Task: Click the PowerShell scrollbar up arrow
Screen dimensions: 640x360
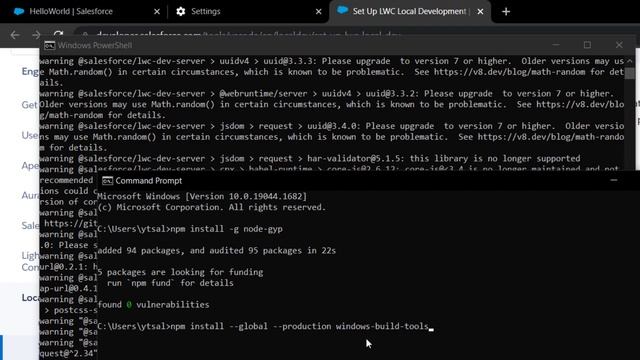Action: point(630,61)
